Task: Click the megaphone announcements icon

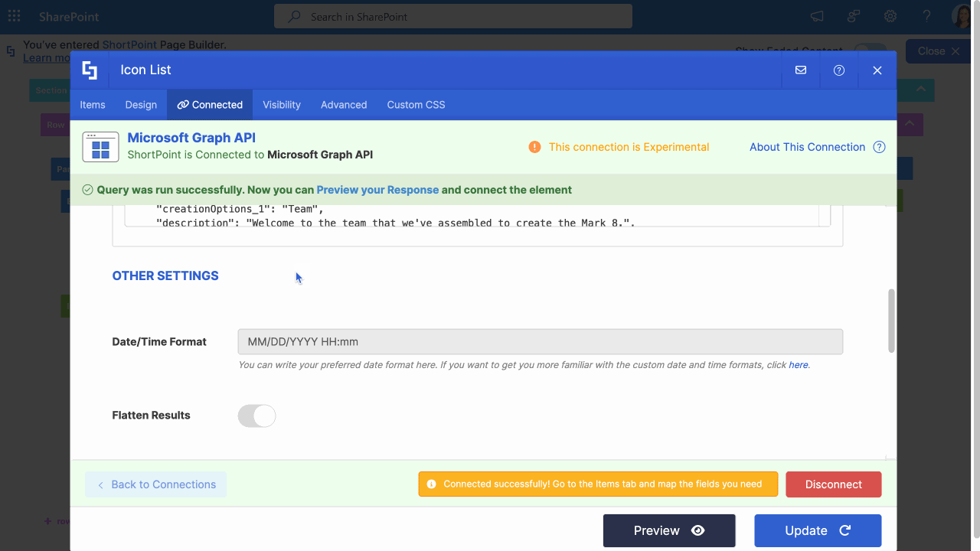Action: click(817, 16)
